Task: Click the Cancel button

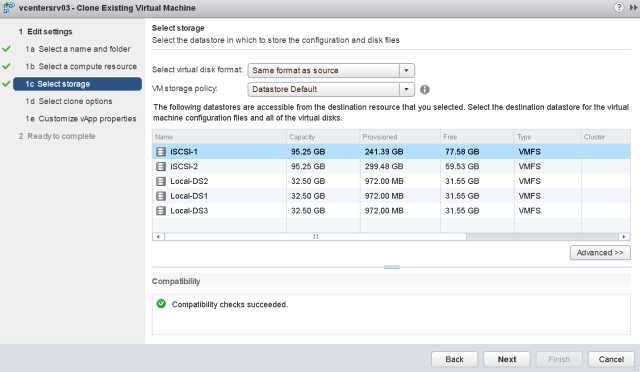Action: [x=611, y=359]
